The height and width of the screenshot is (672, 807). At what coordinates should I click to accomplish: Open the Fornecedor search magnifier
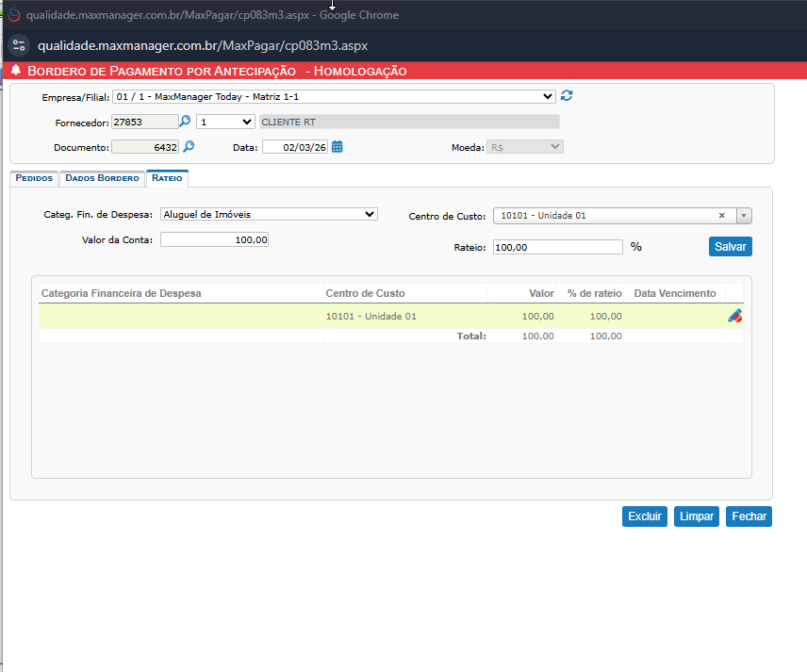(186, 122)
